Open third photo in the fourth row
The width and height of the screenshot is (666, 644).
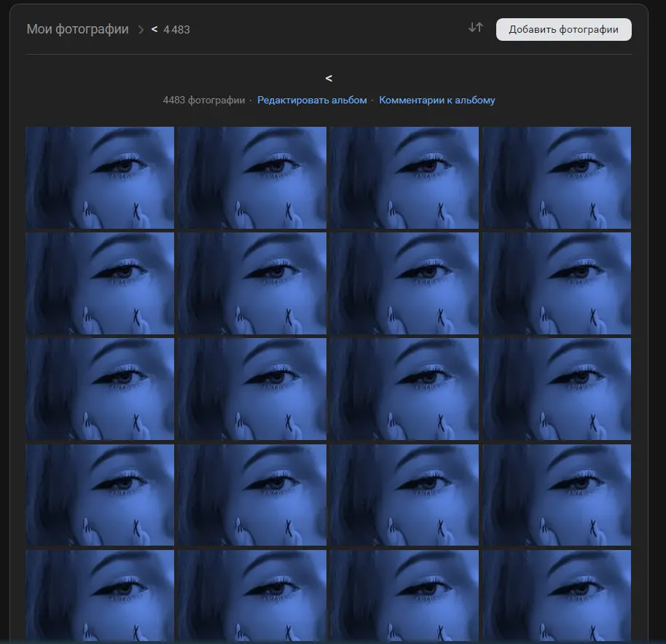404,495
